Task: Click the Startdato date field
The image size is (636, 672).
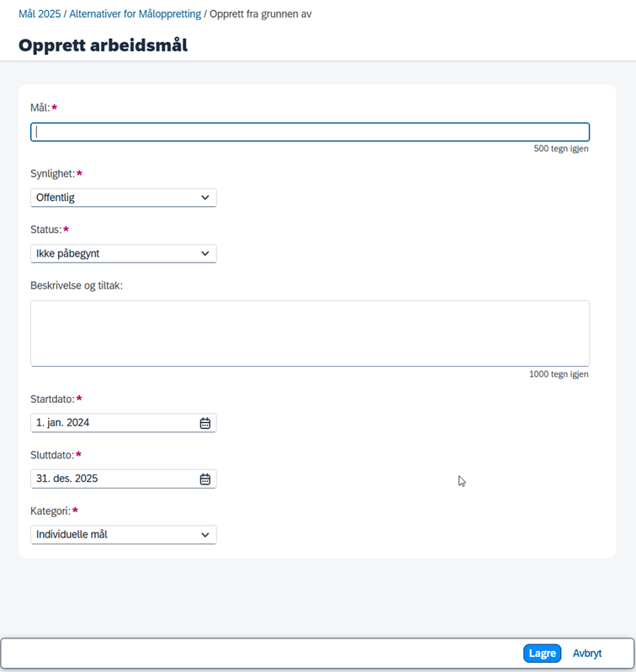Action: (124, 423)
